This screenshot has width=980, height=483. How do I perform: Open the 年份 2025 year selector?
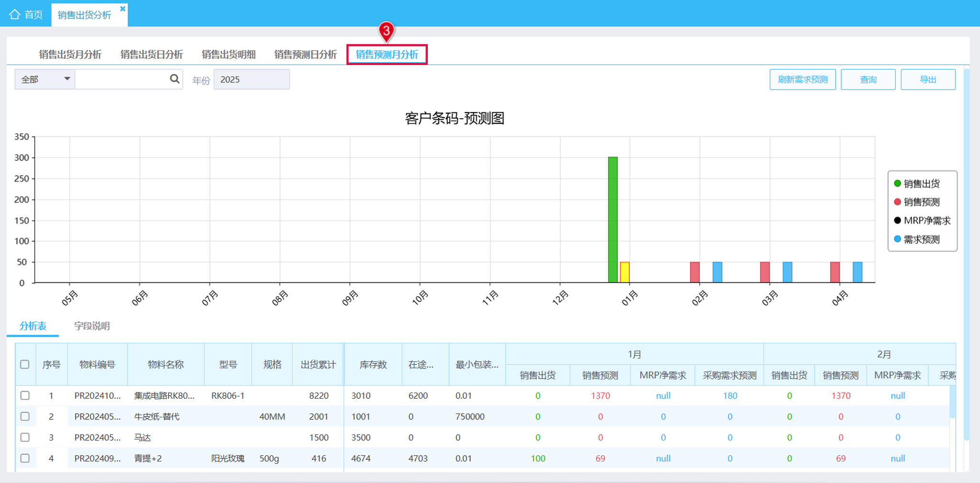[x=251, y=79]
